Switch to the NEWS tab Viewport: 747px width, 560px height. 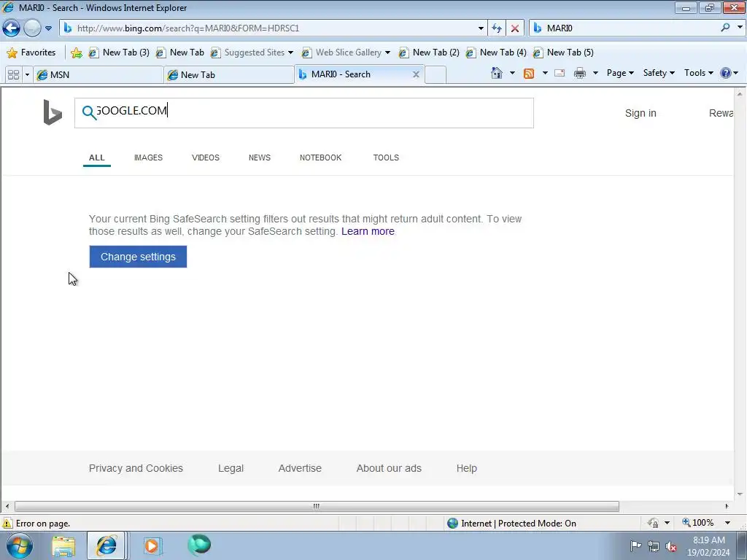coord(259,157)
